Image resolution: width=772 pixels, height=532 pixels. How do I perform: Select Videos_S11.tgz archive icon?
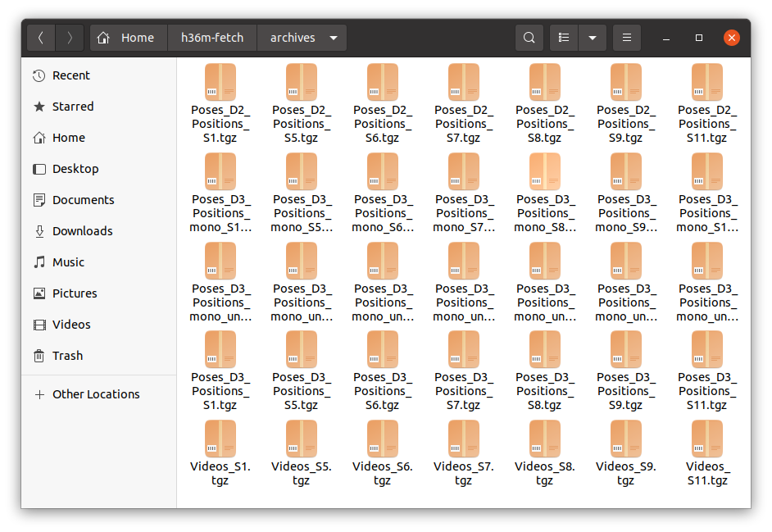pyautogui.click(x=707, y=439)
